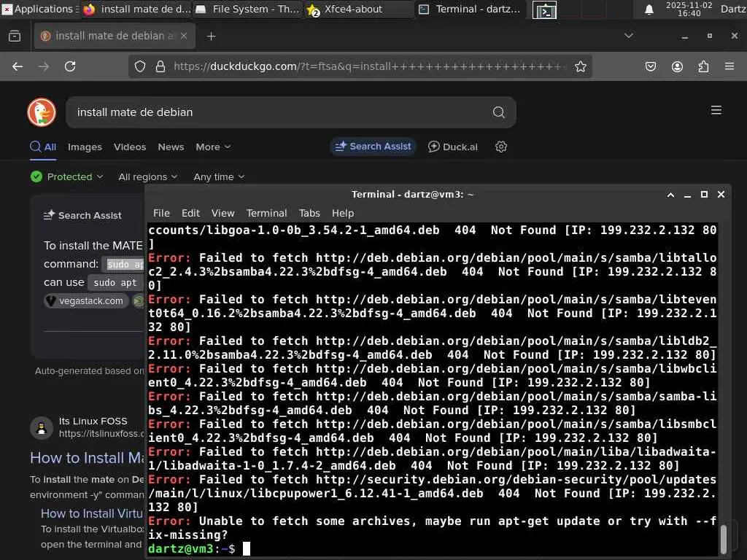Click the Its Linux FOSS penguin favicon

click(x=42, y=427)
